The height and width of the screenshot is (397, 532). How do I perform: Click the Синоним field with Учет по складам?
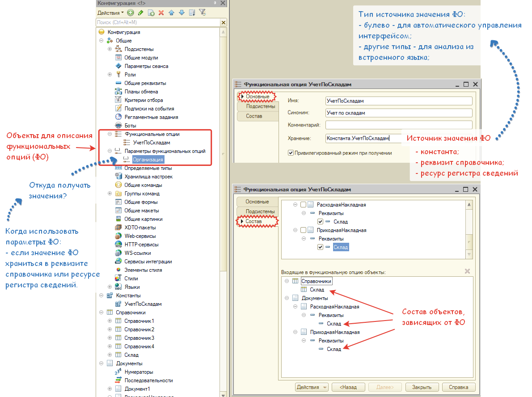399,113
